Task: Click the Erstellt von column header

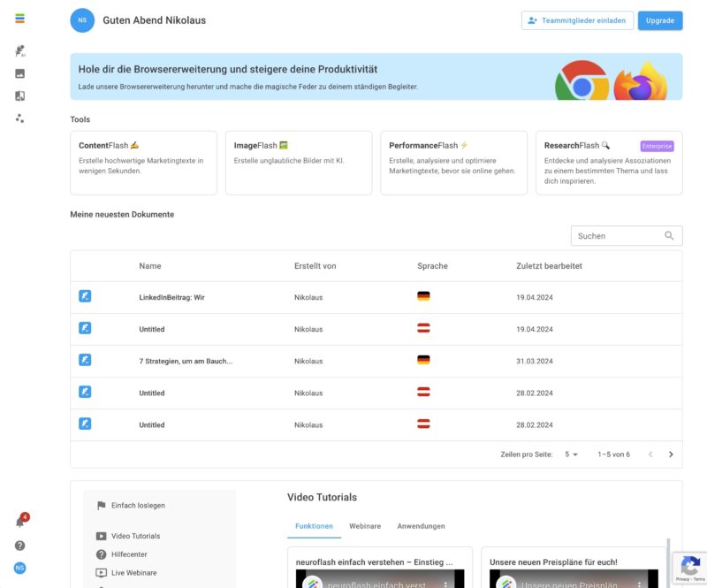Action: [x=315, y=266]
